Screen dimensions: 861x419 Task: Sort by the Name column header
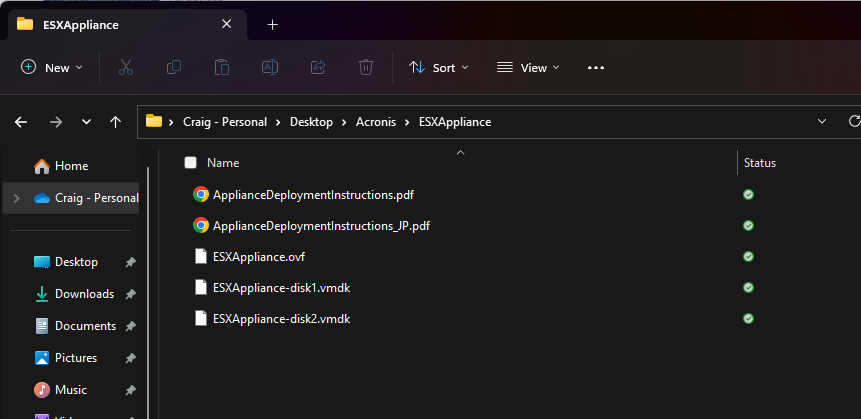coord(223,163)
